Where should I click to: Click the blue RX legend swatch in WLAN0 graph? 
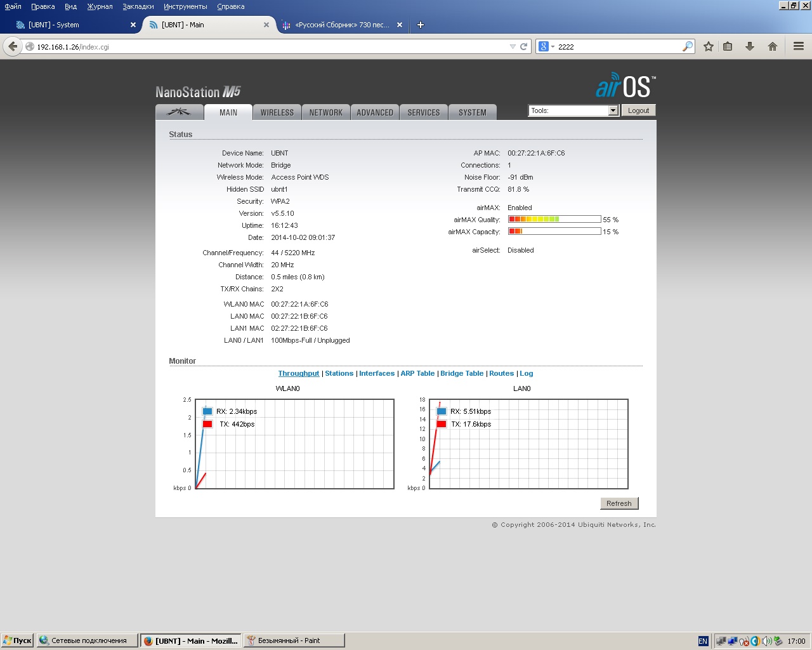pos(207,411)
